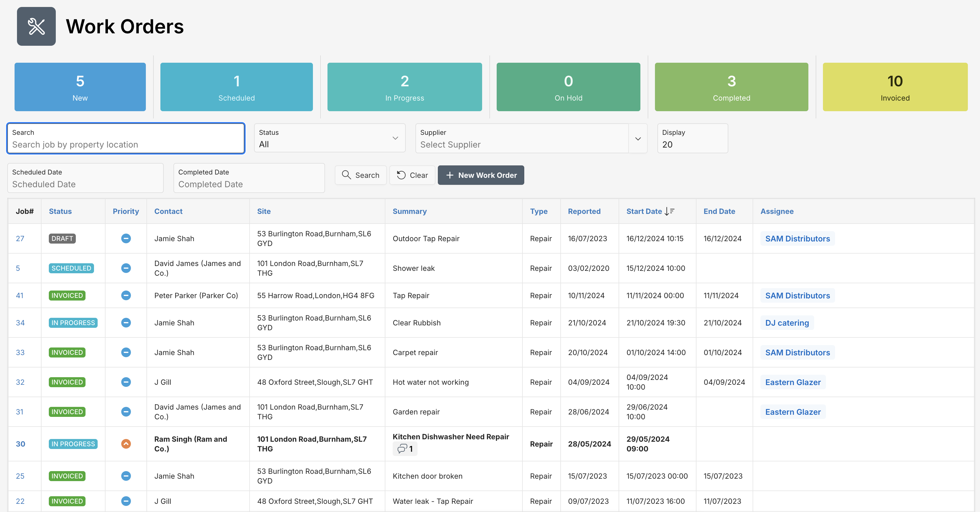
Task: Open Display count field
Action: [692, 138]
